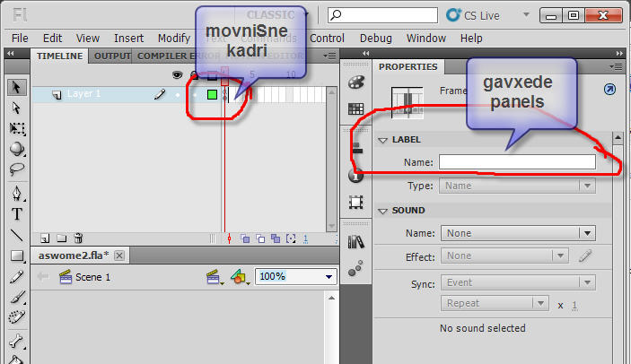This screenshot has height=364, width=631.
Task: Switch to the TIMELINE tab
Action: click(59, 56)
